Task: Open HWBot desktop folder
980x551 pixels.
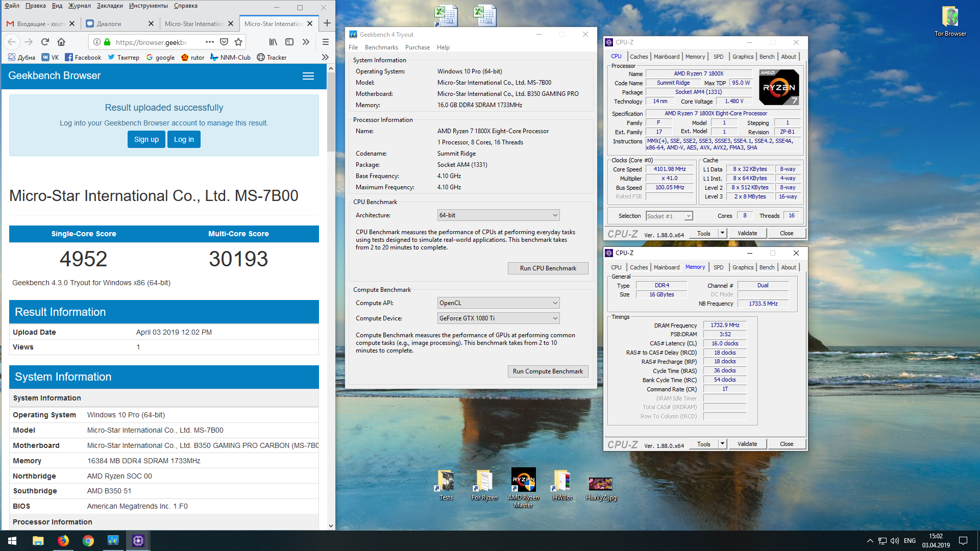Action: pos(562,485)
